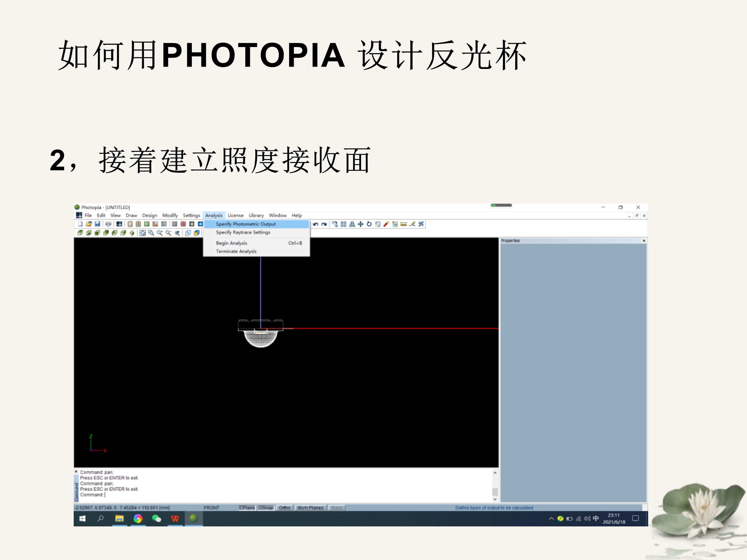Click the Undo arrow icon

coord(315,224)
